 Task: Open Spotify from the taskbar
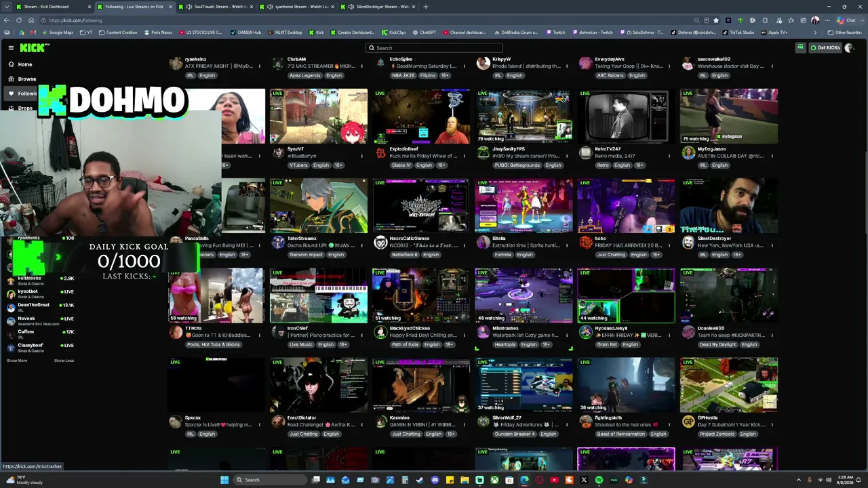[599, 480]
